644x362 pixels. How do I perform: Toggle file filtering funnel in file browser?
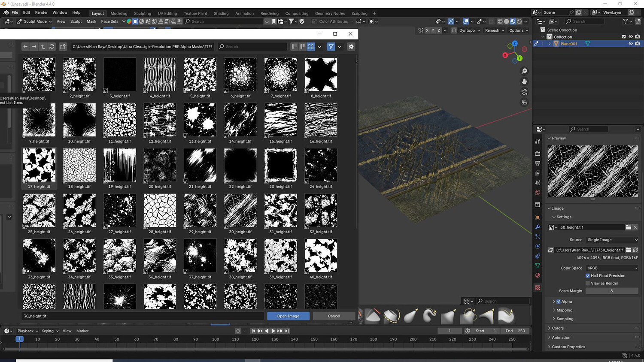pyautogui.click(x=331, y=47)
